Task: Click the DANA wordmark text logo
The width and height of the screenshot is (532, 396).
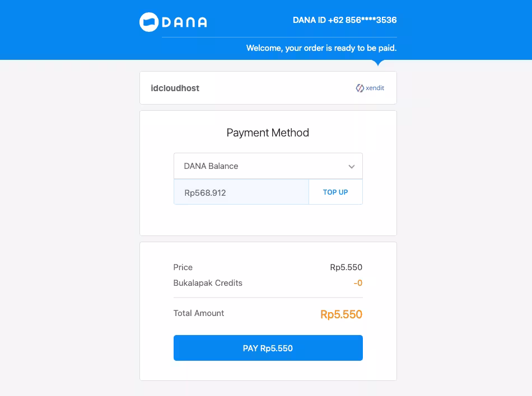Action: pyautogui.click(x=184, y=22)
